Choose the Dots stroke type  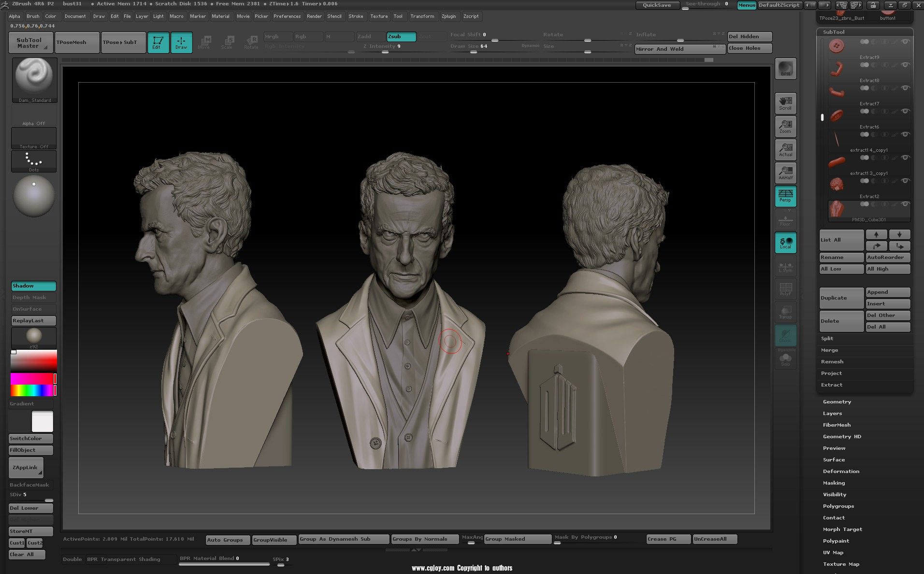click(x=34, y=161)
